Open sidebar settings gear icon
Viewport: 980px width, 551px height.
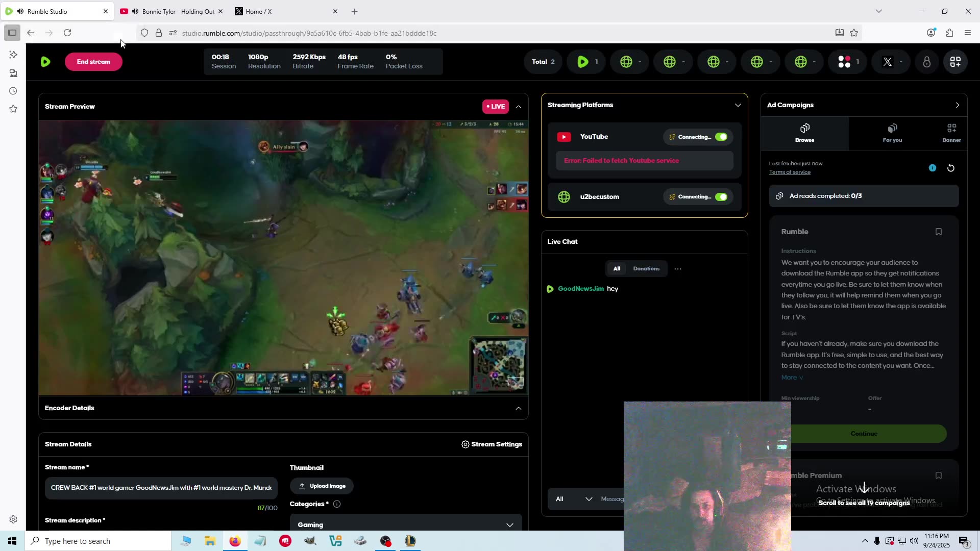(13, 519)
